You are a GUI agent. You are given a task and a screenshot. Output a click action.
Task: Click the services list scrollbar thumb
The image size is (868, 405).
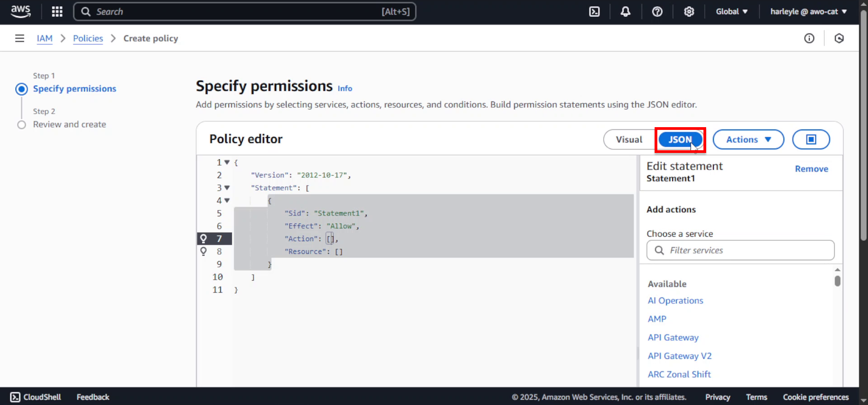coord(838,281)
